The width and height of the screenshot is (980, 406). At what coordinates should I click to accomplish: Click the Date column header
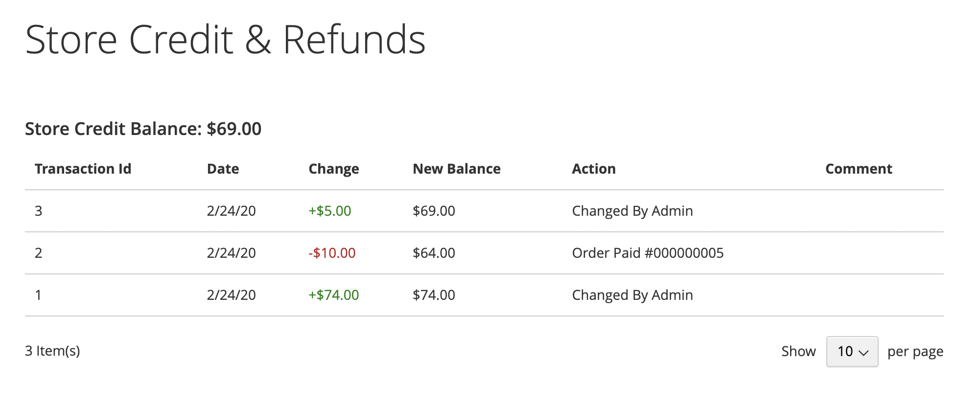(x=223, y=169)
